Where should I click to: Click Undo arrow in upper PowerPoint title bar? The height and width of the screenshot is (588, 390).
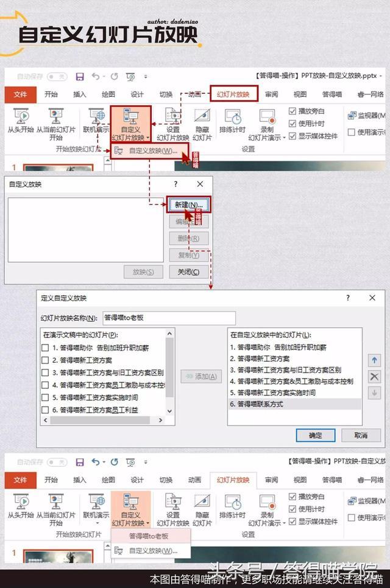tap(95, 77)
